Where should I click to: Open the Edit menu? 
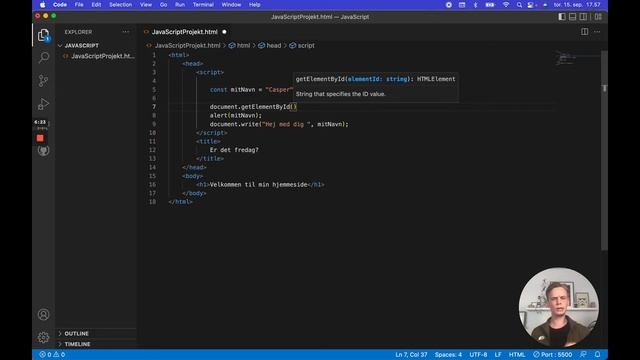coord(96,5)
